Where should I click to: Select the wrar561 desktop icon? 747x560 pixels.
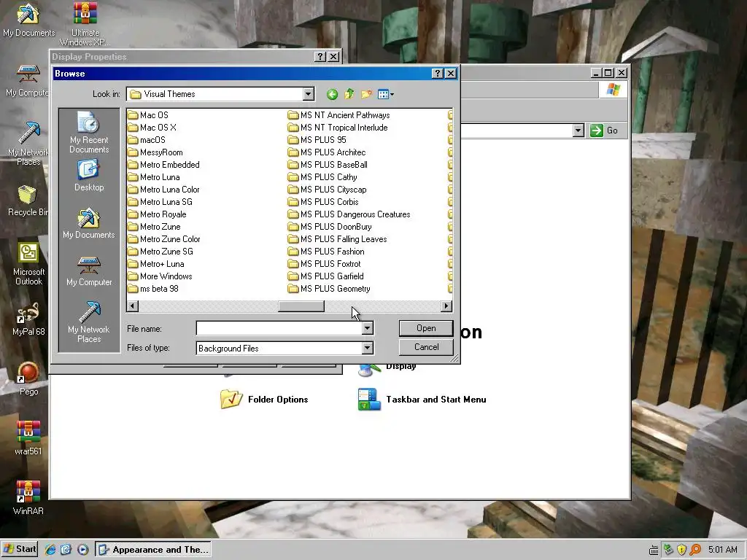coord(28,438)
